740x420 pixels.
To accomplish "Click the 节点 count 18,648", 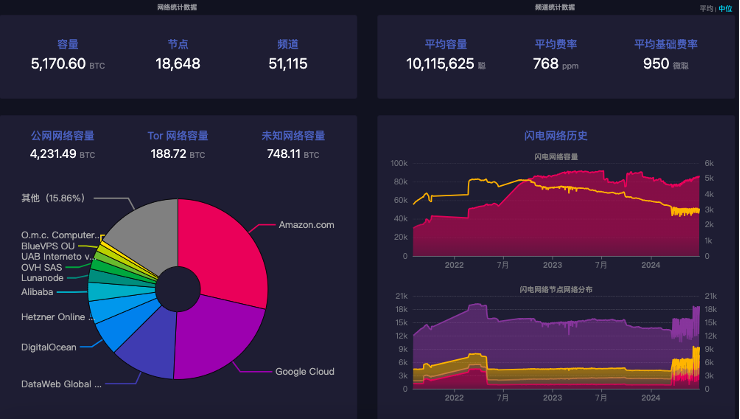I will click(178, 64).
